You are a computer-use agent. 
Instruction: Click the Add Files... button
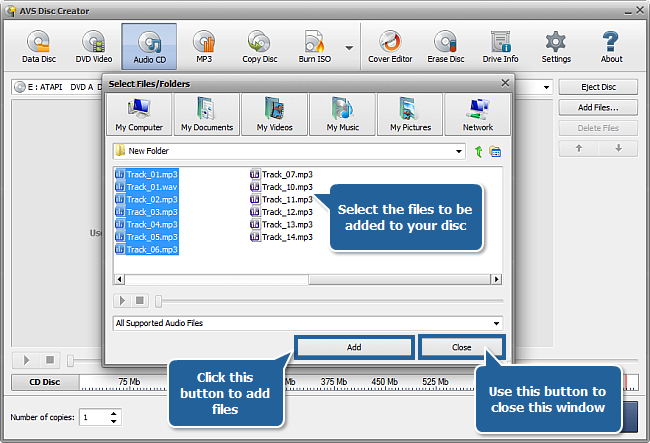point(598,108)
